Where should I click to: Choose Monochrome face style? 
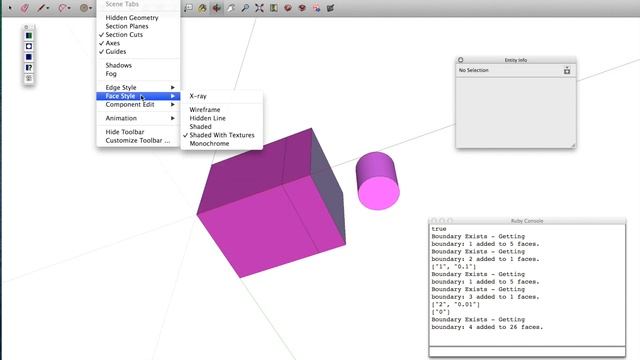tap(222, 144)
